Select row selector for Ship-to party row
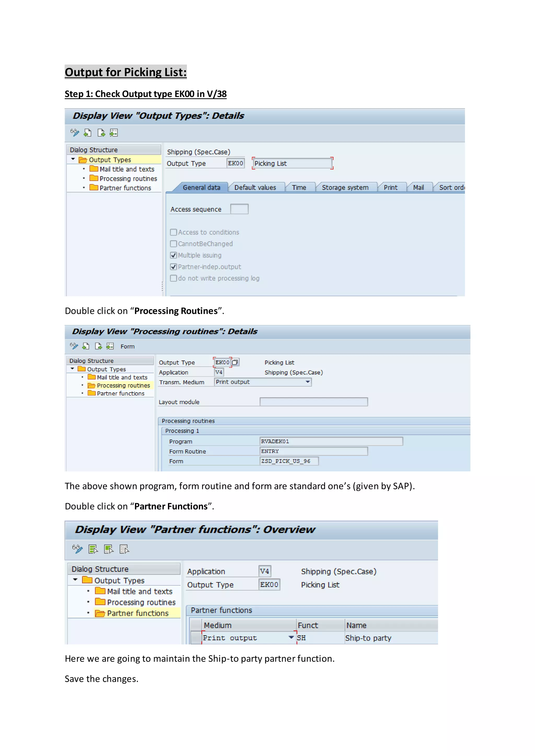Viewport: 535px width, 756px height. click(196, 638)
